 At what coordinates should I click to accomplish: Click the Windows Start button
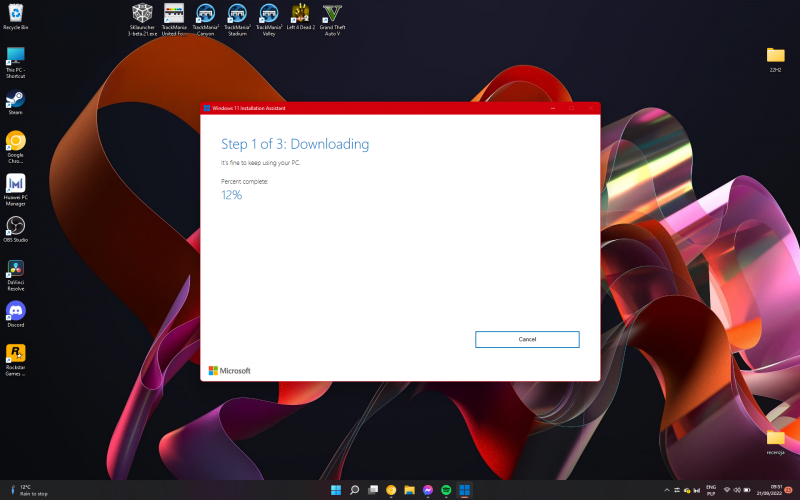336,490
